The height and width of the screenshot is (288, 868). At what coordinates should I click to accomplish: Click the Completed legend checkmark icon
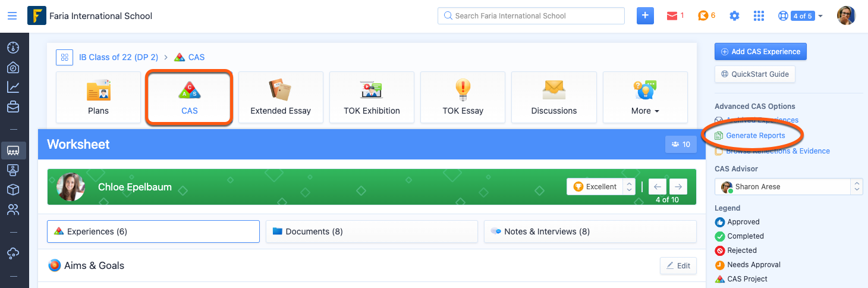720,236
